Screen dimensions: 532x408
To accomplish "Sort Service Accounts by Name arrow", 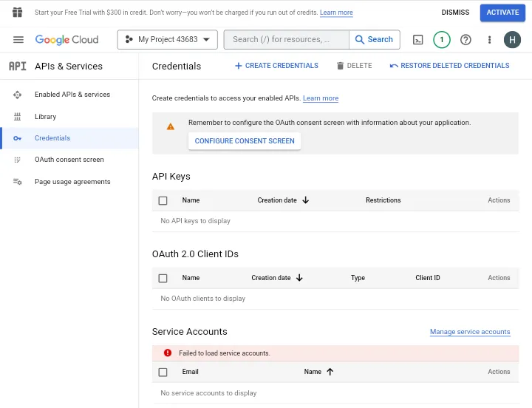I will [x=330, y=372].
